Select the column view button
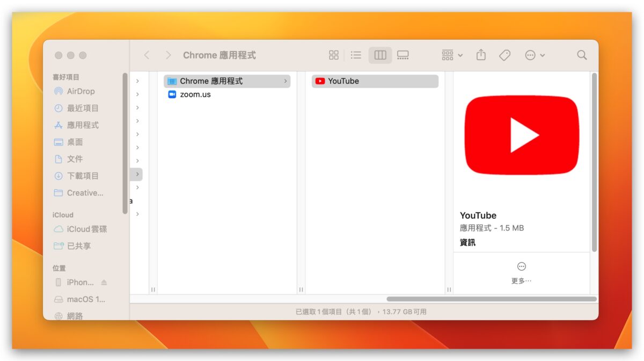Viewport: 644px width, 361px height. coord(380,55)
